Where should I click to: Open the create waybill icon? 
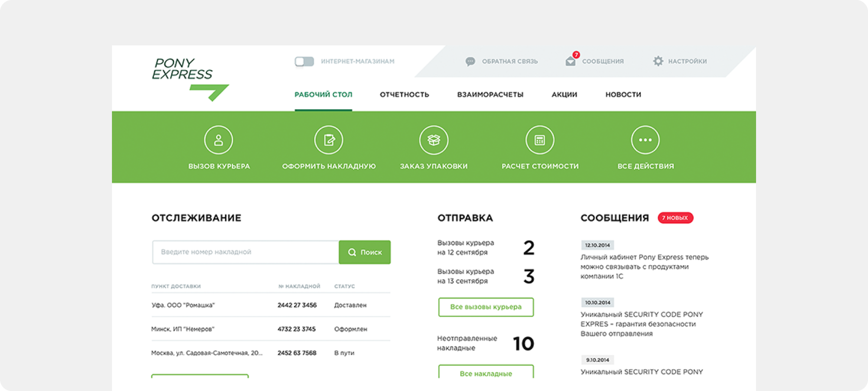328,140
